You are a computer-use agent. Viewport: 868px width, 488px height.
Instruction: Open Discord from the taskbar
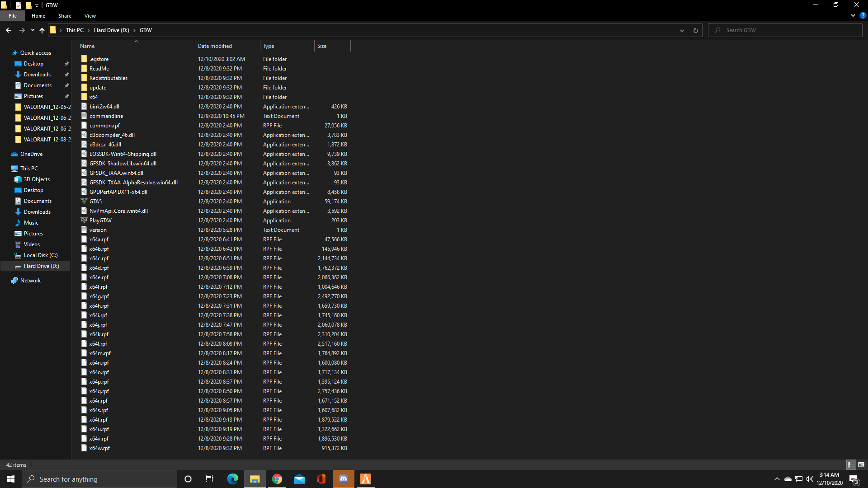pos(344,479)
